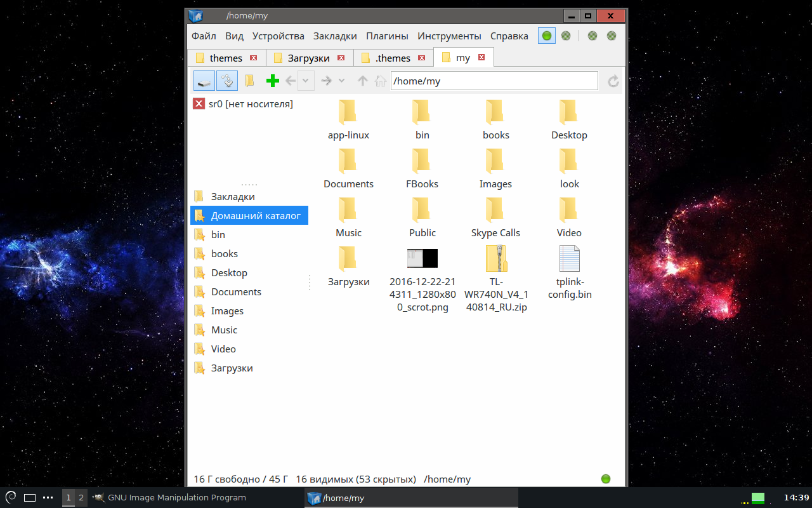812x508 pixels.
Task: Select the Music folder in file view
Action: click(348, 210)
